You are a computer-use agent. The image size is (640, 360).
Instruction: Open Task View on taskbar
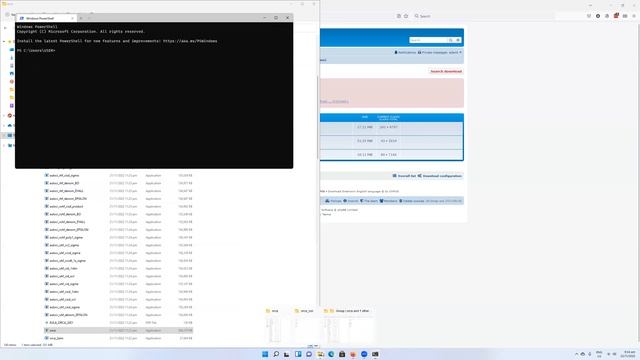pos(287,354)
